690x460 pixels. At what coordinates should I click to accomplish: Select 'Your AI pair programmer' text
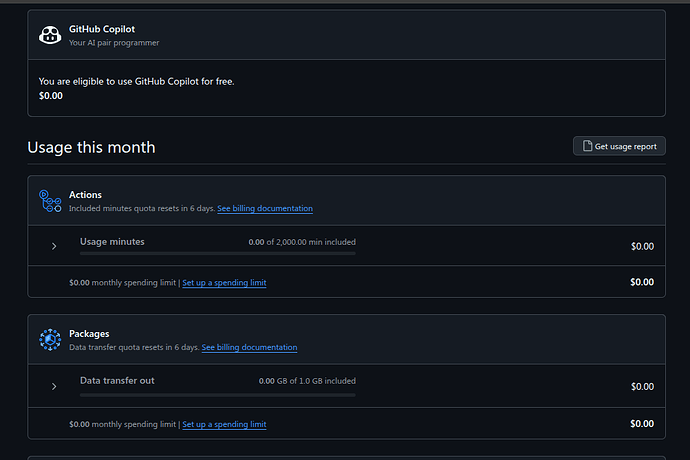[114, 43]
